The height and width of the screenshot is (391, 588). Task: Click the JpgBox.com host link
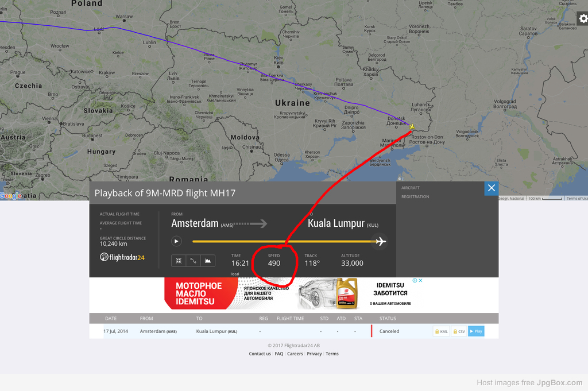tap(559, 383)
